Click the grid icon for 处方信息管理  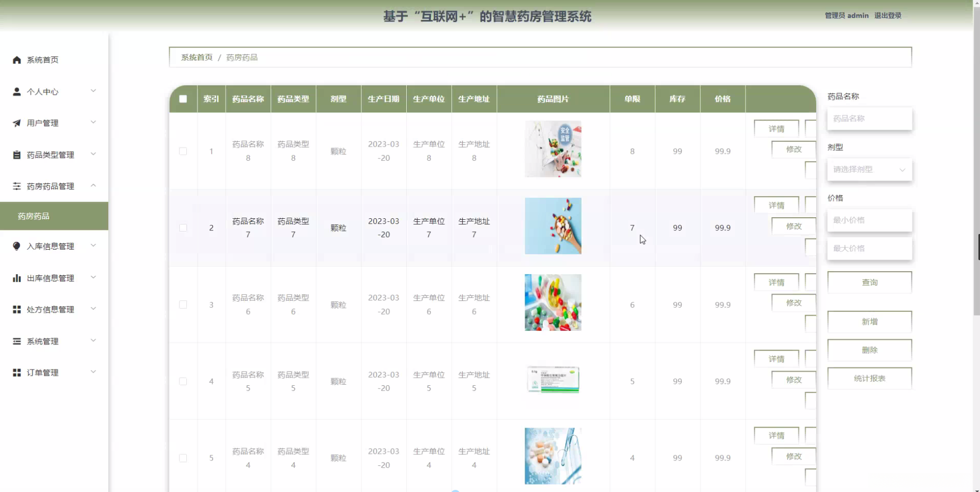pos(17,310)
